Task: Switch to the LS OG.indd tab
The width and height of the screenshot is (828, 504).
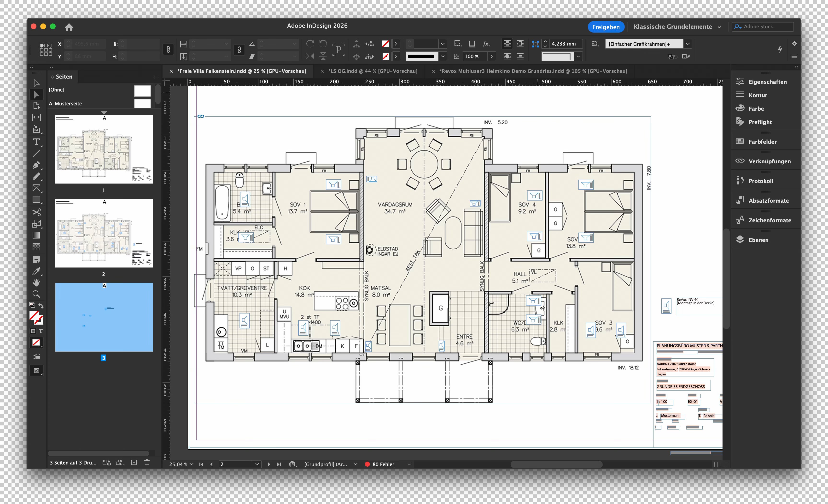Action: click(x=373, y=71)
